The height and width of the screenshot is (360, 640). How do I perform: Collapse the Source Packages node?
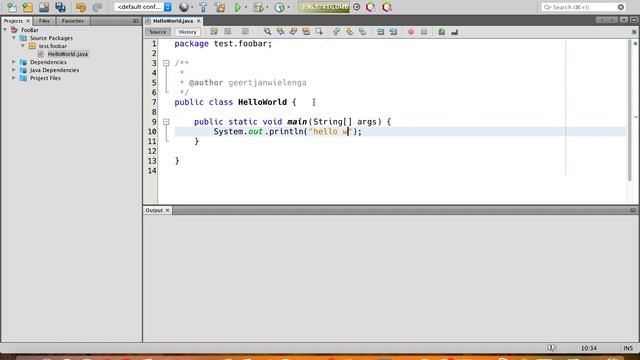[x=14, y=38]
